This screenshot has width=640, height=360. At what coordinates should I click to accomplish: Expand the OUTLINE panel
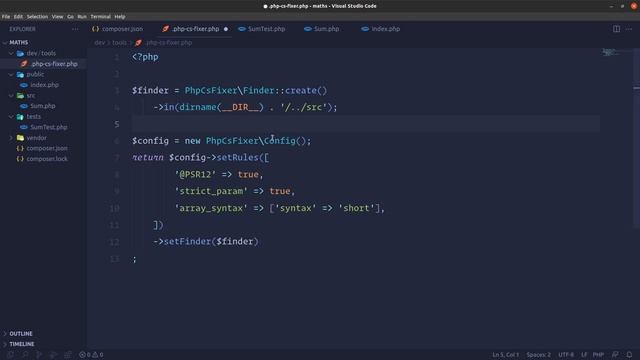[21, 334]
